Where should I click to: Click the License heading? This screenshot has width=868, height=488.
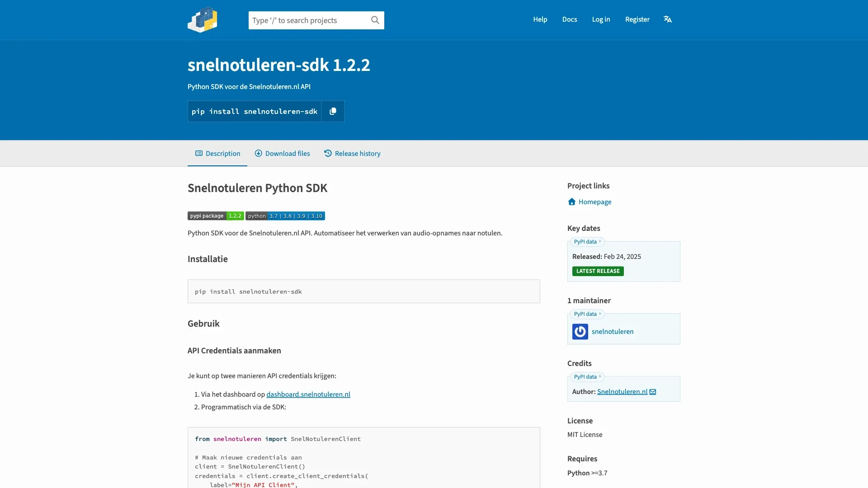click(x=580, y=421)
